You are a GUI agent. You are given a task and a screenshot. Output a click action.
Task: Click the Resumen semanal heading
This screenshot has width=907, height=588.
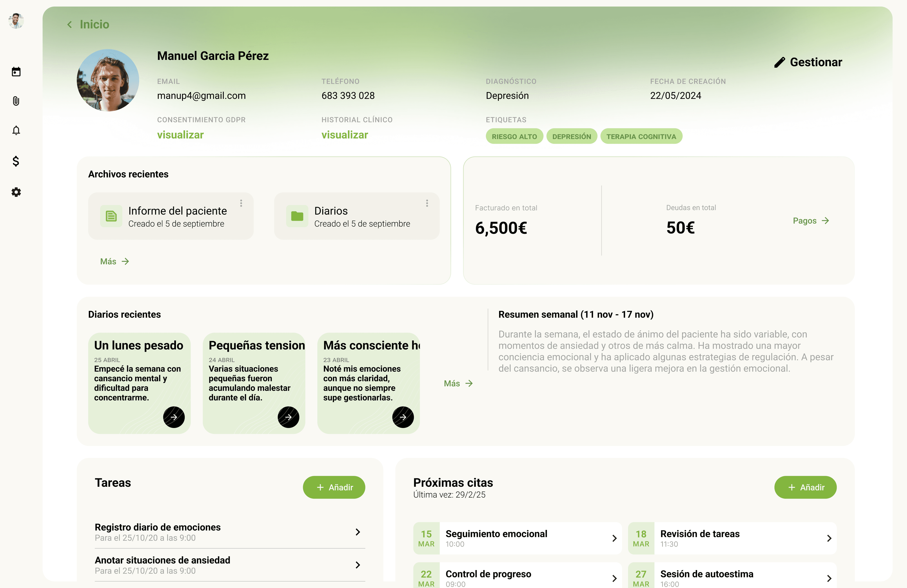pos(576,315)
